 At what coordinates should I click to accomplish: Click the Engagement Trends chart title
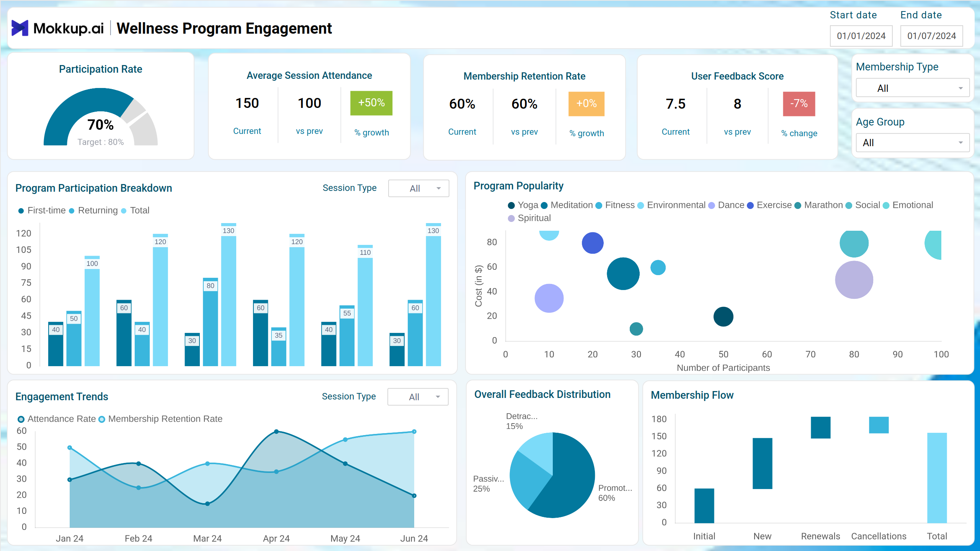(62, 397)
